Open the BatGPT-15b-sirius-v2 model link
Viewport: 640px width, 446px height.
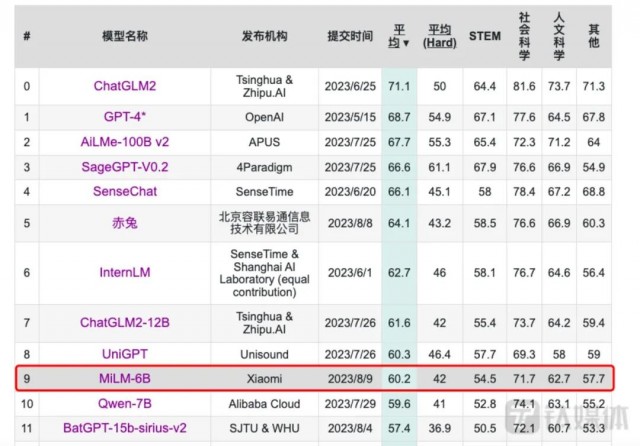pyautogui.click(x=124, y=428)
